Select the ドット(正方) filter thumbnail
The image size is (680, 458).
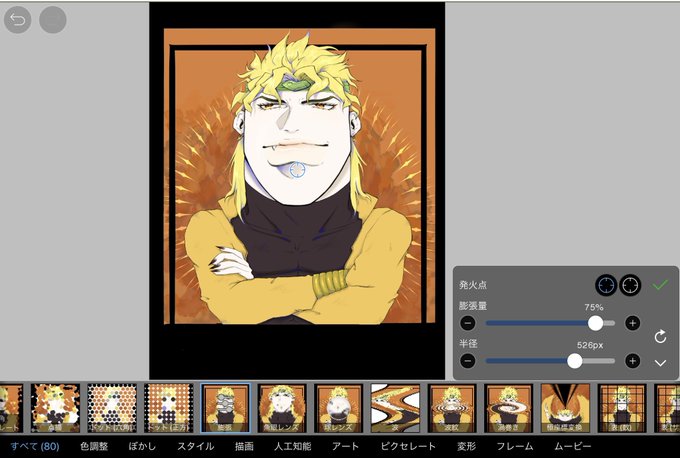pos(169,408)
